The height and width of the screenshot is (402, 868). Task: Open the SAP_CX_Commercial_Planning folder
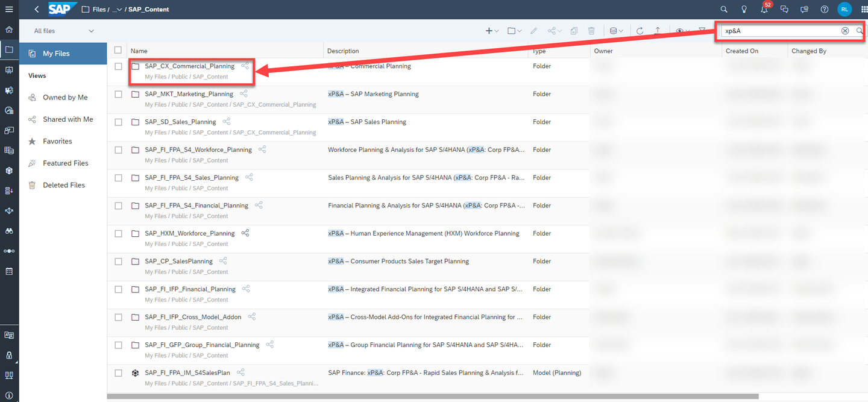[189, 66]
